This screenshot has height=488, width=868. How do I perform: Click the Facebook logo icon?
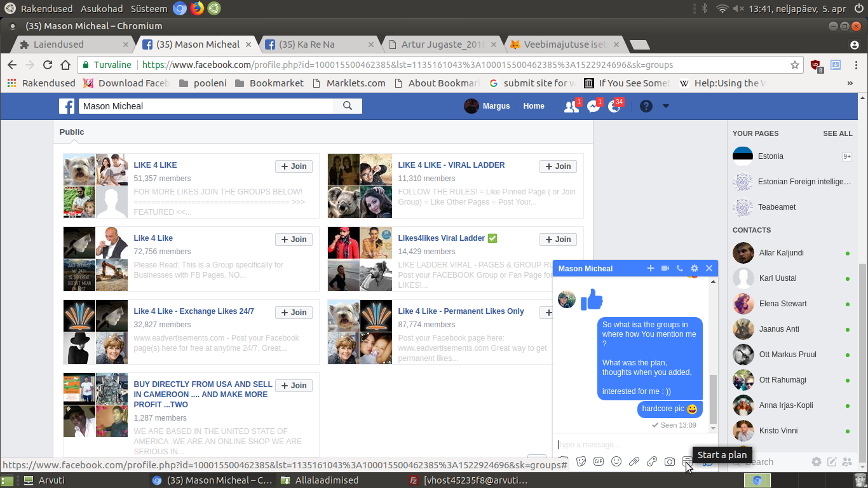tap(67, 106)
